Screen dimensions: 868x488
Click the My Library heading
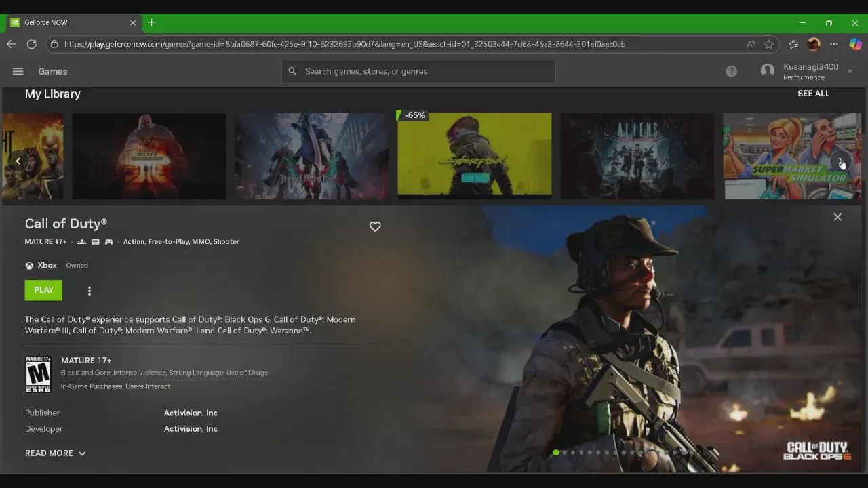pyautogui.click(x=53, y=94)
